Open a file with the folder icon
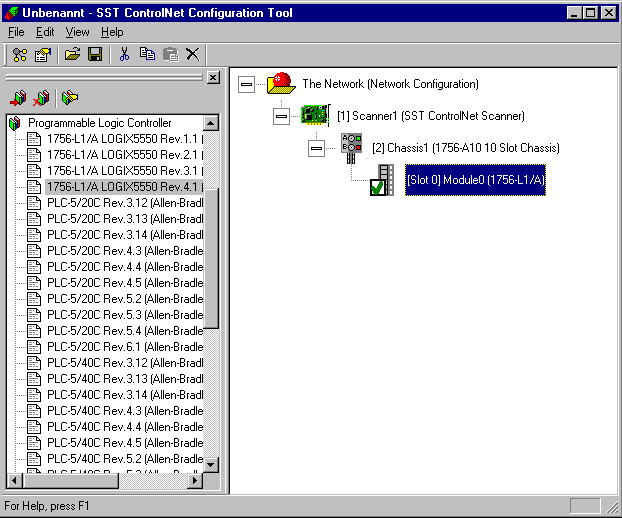This screenshot has height=518, width=622. click(72, 54)
